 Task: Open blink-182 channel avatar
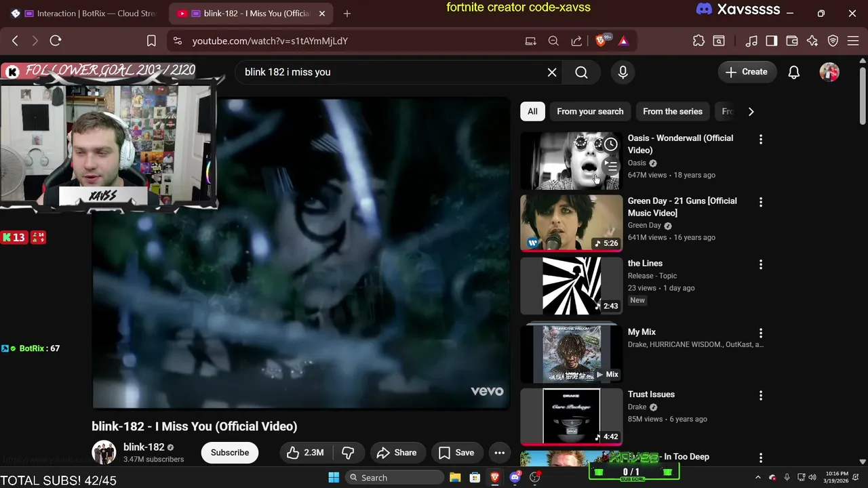tap(104, 453)
